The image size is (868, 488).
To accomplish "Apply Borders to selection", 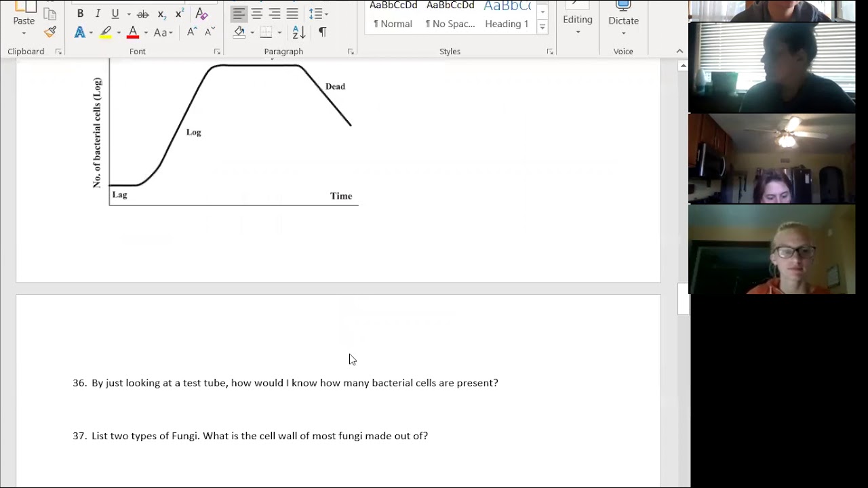I will click(266, 32).
